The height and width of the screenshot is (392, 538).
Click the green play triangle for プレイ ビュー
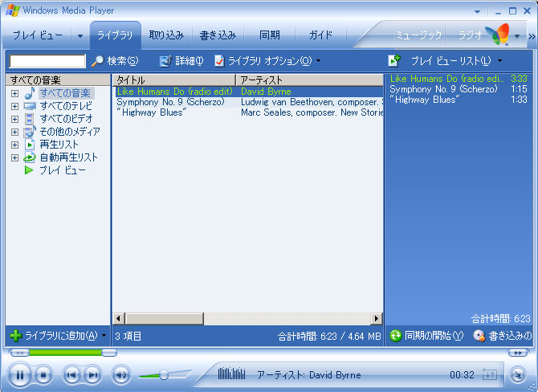(x=29, y=170)
